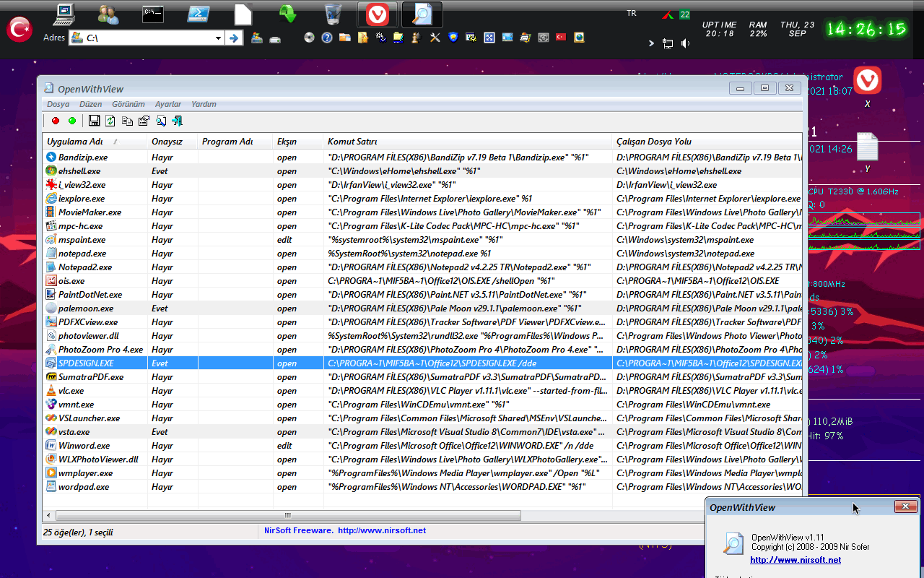Click the Copy selected items toolbar icon

[127, 121]
